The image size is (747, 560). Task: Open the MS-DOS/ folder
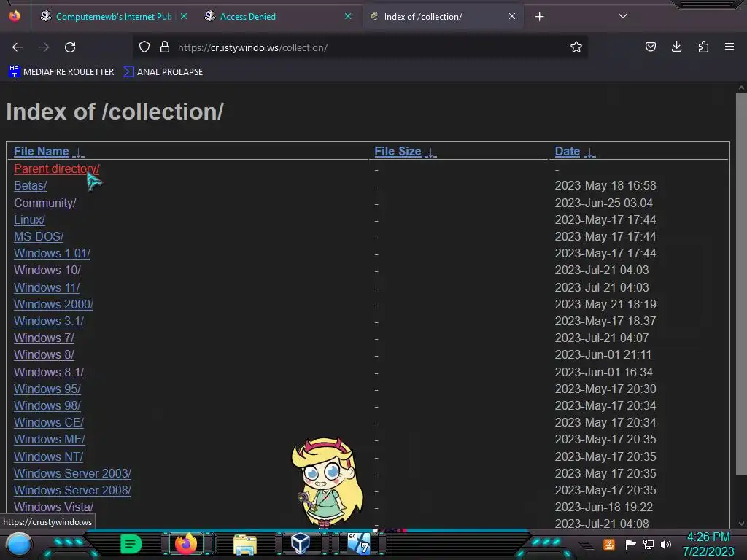pyautogui.click(x=39, y=236)
